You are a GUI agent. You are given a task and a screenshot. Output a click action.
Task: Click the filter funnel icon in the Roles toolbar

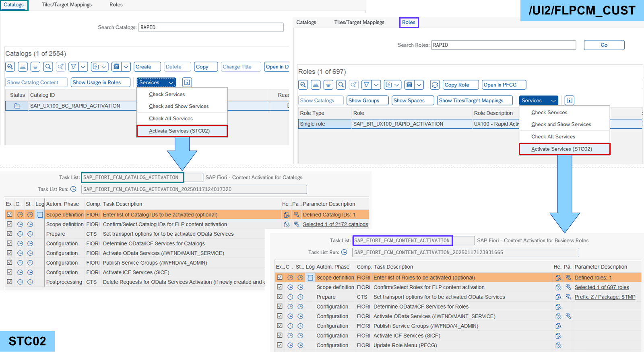[x=366, y=85]
